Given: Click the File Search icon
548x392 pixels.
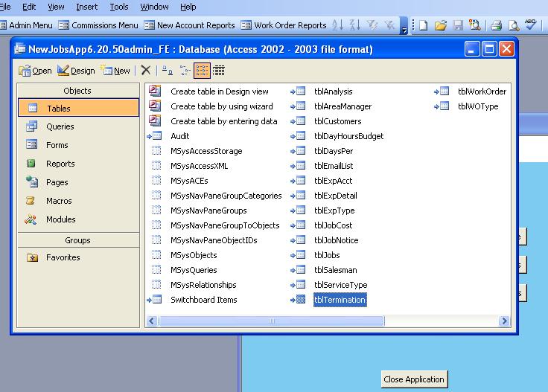Looking at the screenshot, I should (x=474, y=25).
